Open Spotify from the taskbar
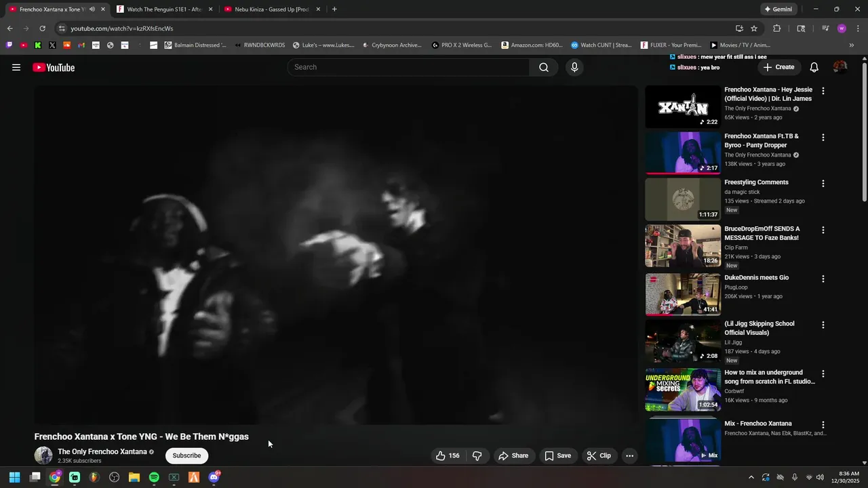 point(154,477)
